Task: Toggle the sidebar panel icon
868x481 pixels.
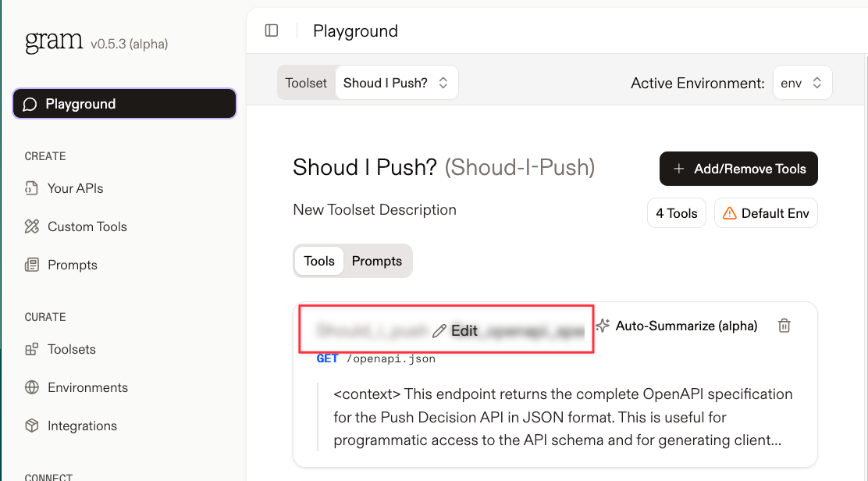Action: click(272, 30)
